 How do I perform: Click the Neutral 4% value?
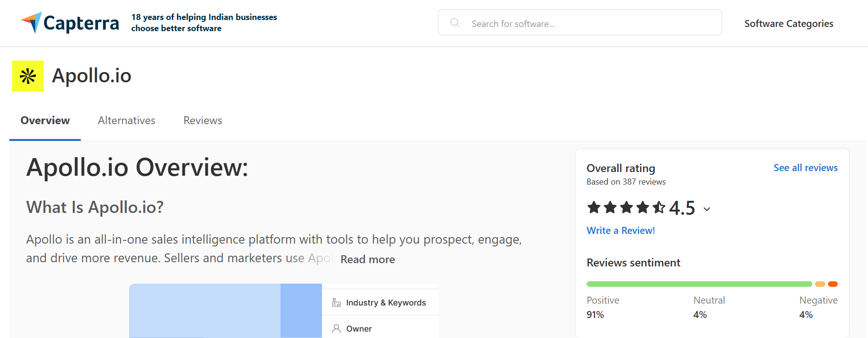tap(700, 315)
